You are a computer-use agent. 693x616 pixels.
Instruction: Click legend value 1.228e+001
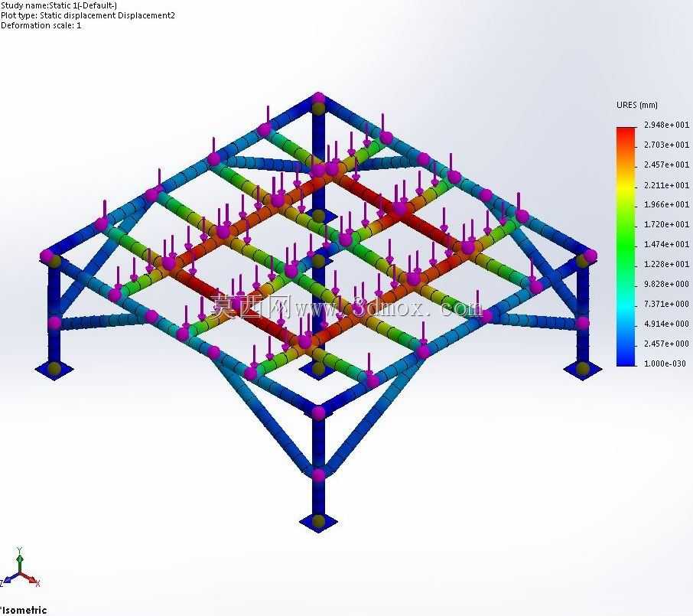(x=666, y=264)
